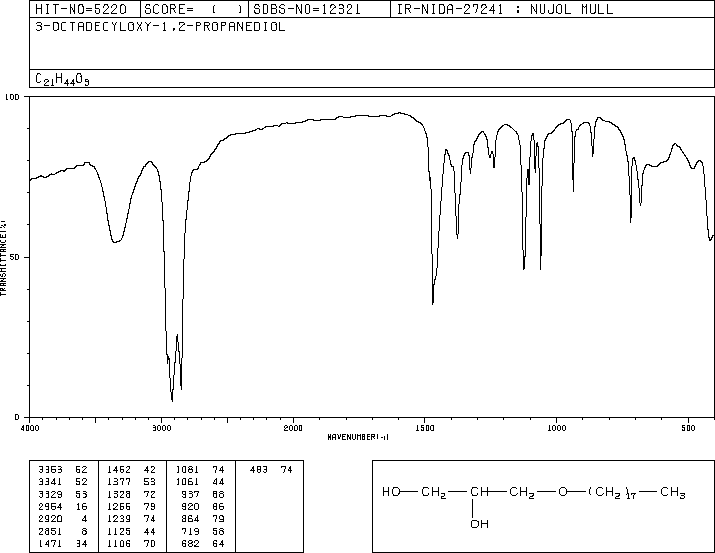The width and height of the screenshot is (715, 553).
Task: Click the broad O-H absorption dip near 3340
Action: pos(116,241)
